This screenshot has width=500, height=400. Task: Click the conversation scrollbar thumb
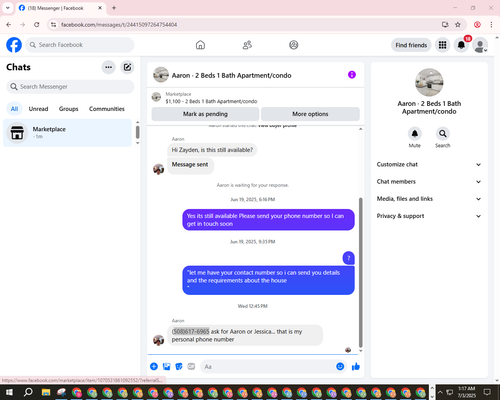(360, 273)
